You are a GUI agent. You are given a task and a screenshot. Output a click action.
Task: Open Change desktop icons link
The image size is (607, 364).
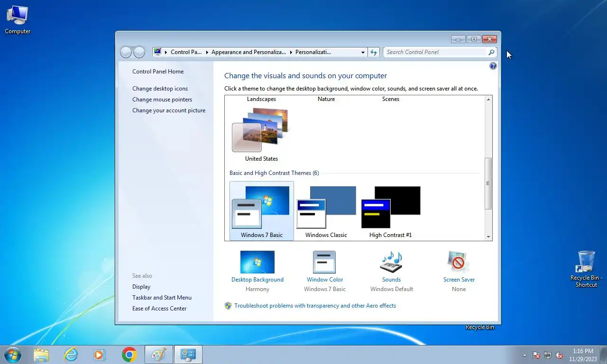[x=160, y=89]
